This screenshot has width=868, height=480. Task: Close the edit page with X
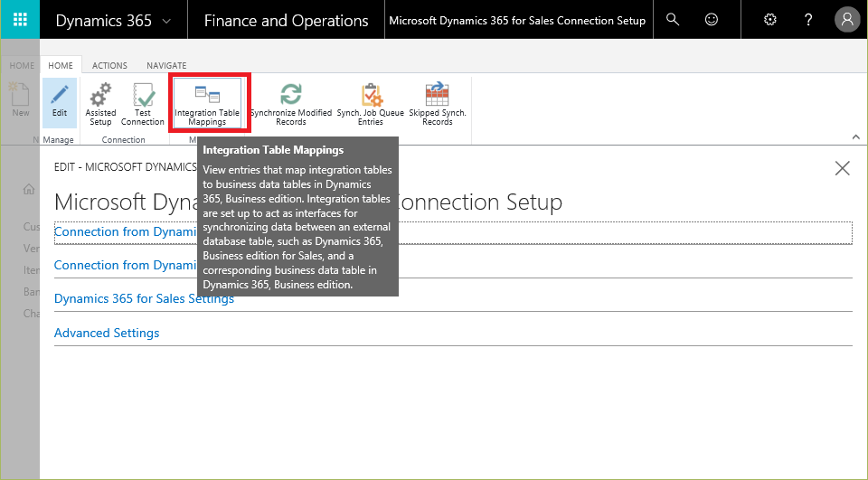[x=842, y=168]
